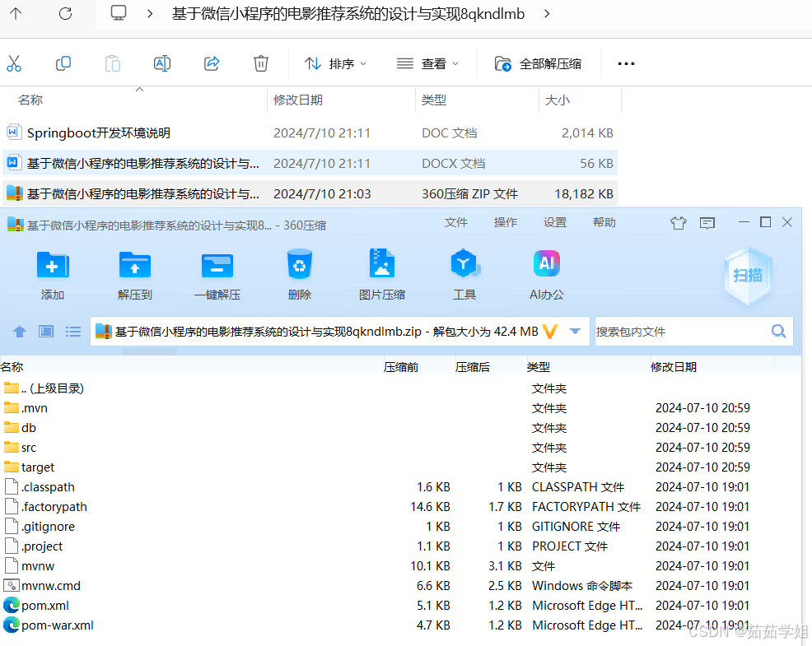Go to parent directory arrow in 360压缩
Screen dimensions: 812x646
[20, 332]
